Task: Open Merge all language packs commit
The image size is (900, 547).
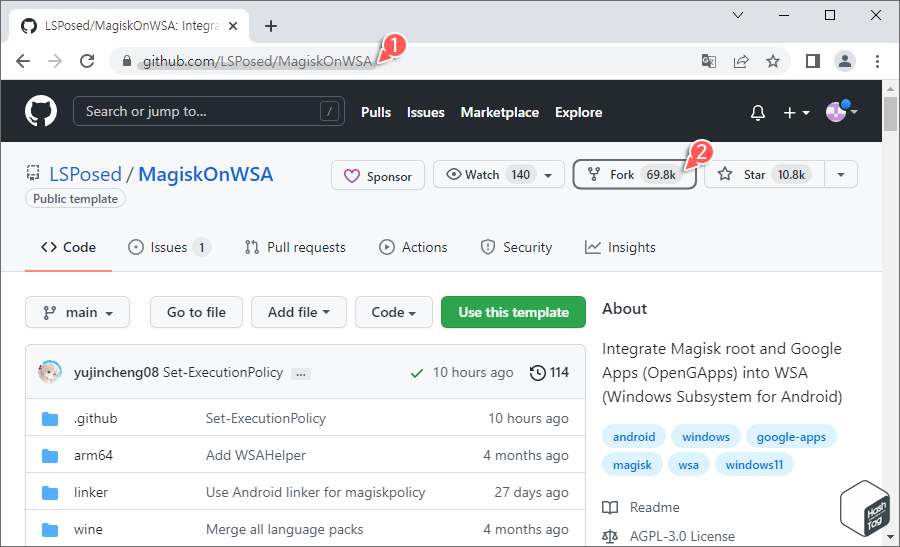Action: pyautogui.click(x=284, y=529)
